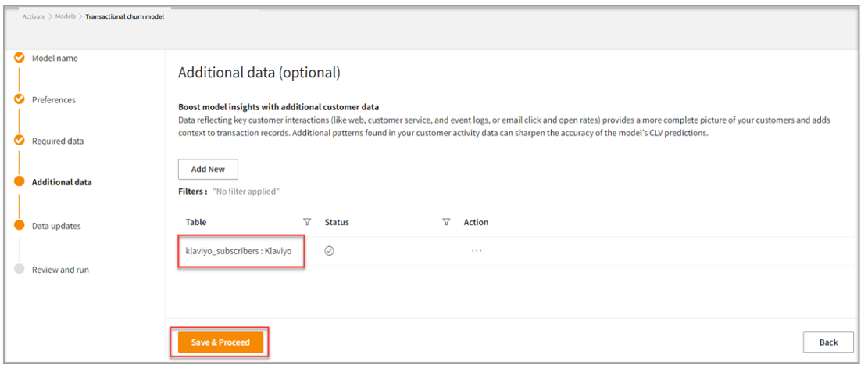Click the Add New button
Viewport: 868px width, 369px height.
pos(208,170)
